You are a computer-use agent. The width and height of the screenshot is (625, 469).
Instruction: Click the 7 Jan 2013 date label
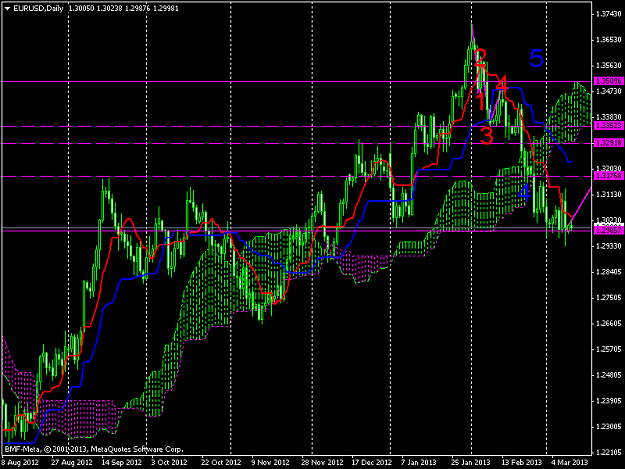(x=419, y=462)
